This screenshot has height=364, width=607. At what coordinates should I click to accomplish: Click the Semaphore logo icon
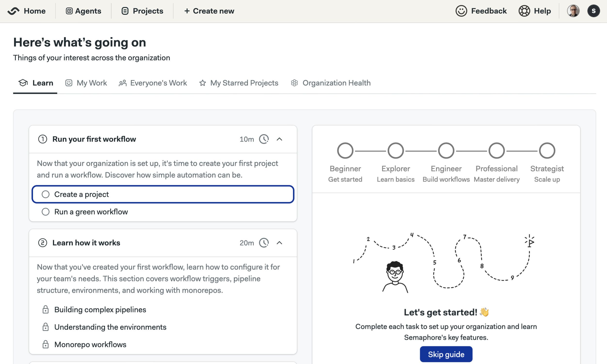click(x=13, y=11)
